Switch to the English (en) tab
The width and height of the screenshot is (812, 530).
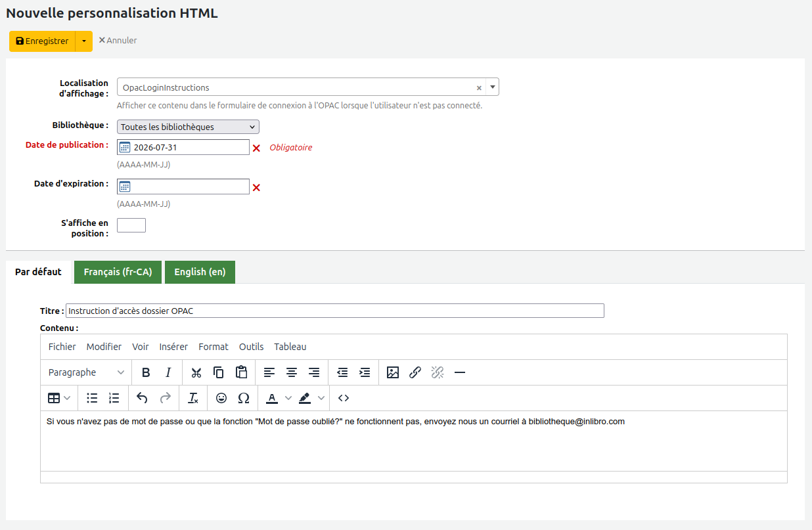200,272
